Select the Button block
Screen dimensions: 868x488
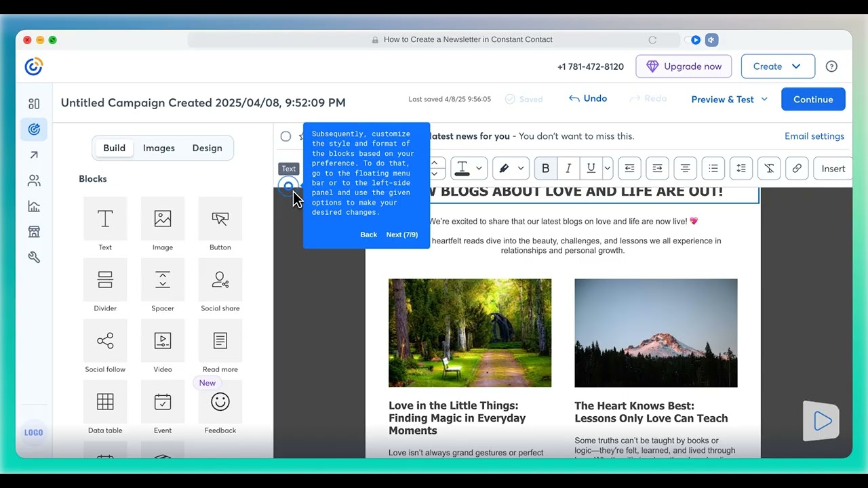coord(220,224)
